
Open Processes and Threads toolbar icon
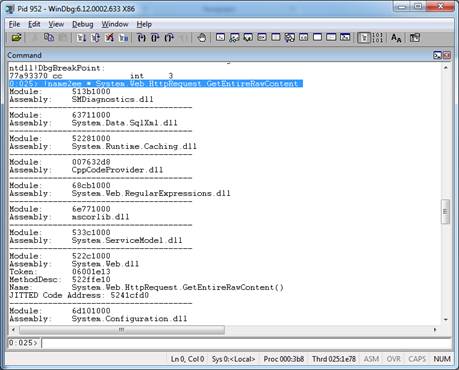click(x=331, y=37)
